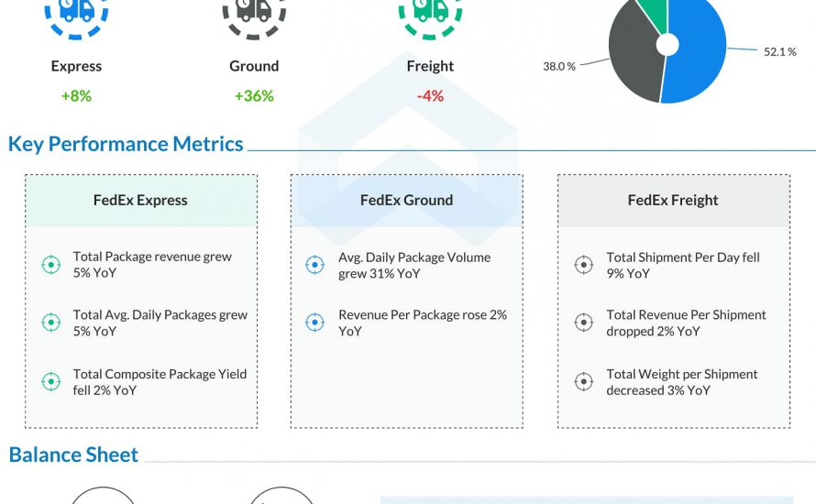Click the red -4% Freight figure
The height and width of the screenshot is (504, 816).
(x=430, y=95)
